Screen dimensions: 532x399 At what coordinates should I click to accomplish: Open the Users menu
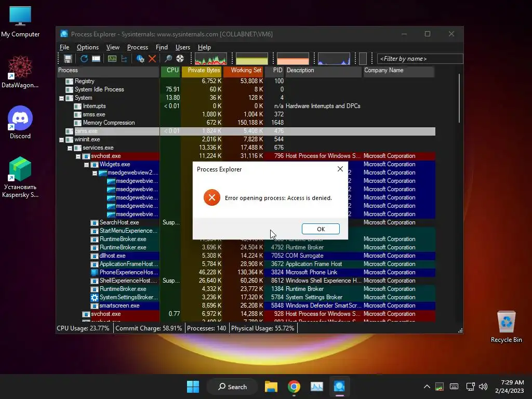coord(182,47)
